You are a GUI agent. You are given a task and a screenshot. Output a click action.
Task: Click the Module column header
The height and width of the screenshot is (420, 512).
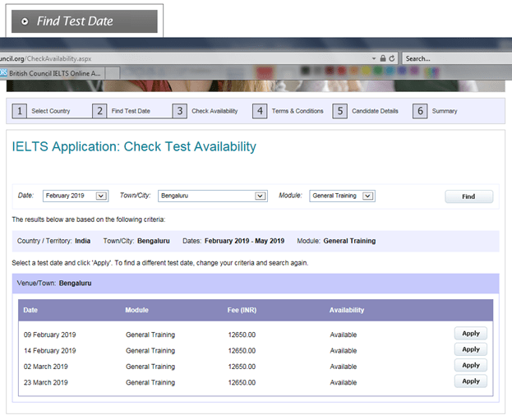tap(136, 310)
